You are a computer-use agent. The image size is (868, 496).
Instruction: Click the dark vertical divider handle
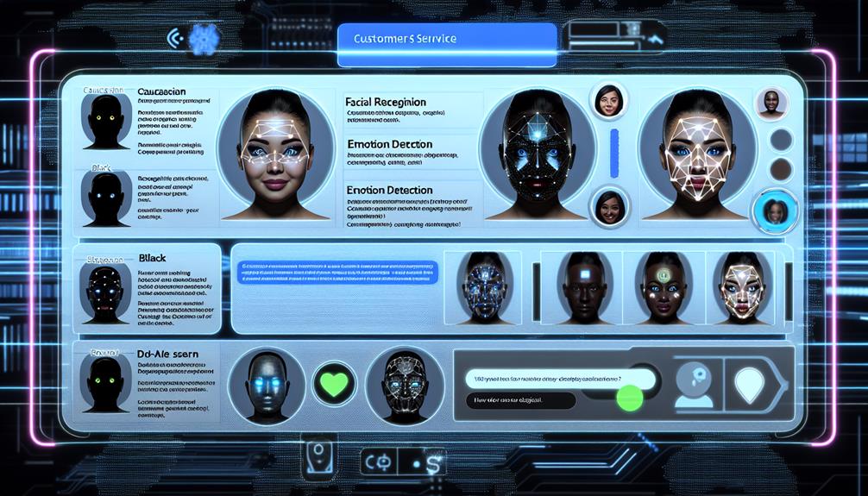tap(536, 292)
